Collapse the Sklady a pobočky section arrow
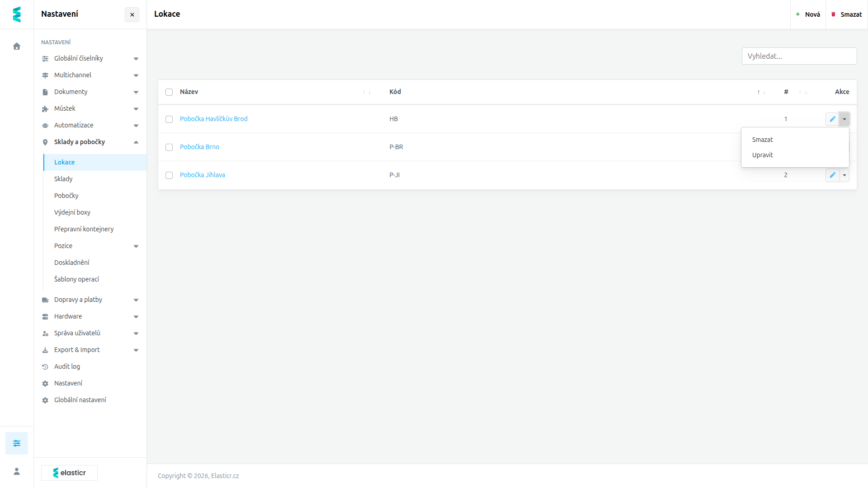The height and width of the screenshot is (488, 868). point(136,142)
